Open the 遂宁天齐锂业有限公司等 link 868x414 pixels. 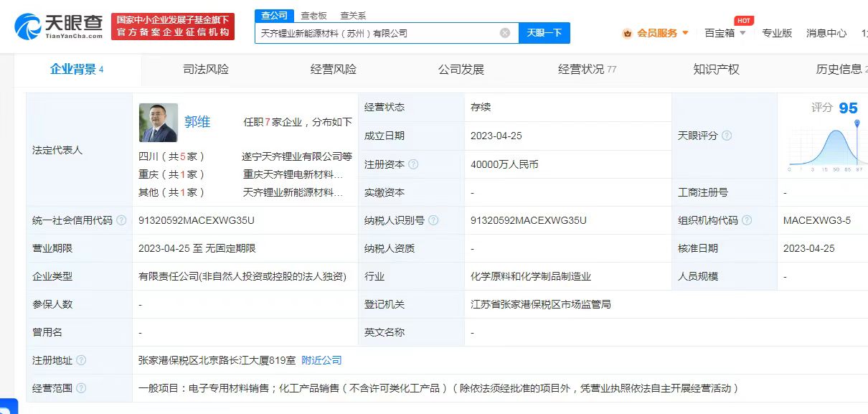(297, 156)
